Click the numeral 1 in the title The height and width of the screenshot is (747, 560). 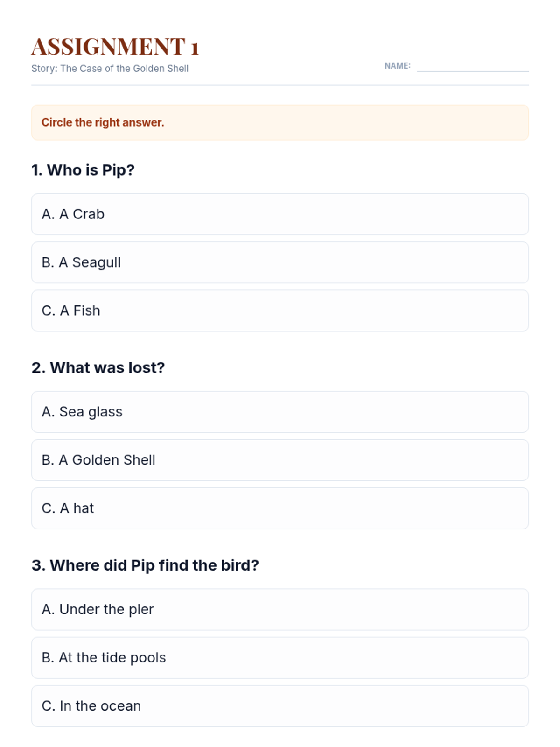pyautogui.click(x=195, y=48)
